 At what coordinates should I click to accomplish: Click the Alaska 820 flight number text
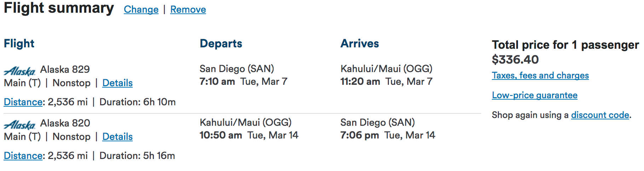(x=65, y=123)
